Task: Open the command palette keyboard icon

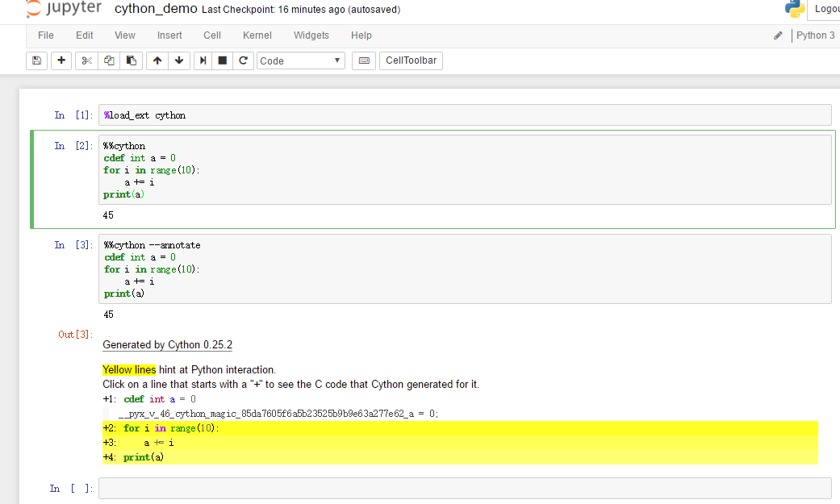Action: click(x=364, y=60)
